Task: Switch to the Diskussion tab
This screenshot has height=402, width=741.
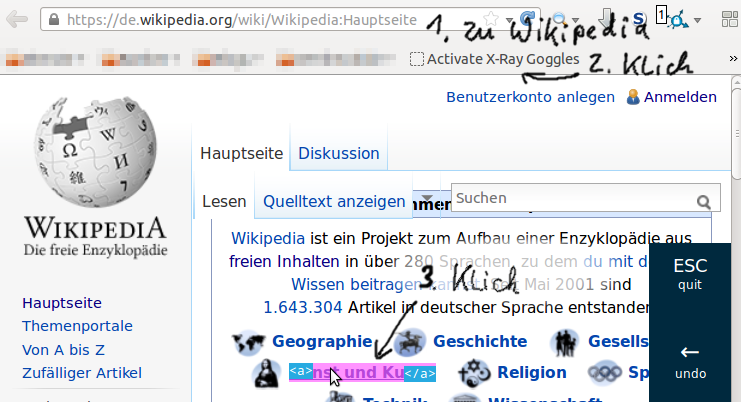Action: (x=339, y=154)
